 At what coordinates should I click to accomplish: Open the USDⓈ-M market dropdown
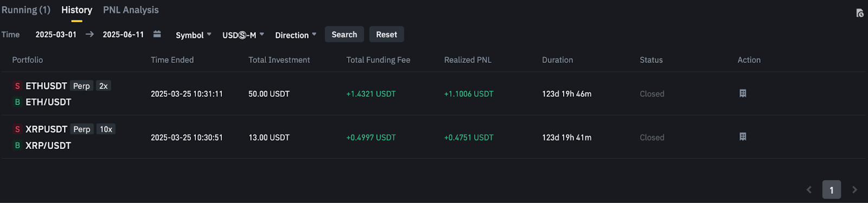[x=243, y=35]
